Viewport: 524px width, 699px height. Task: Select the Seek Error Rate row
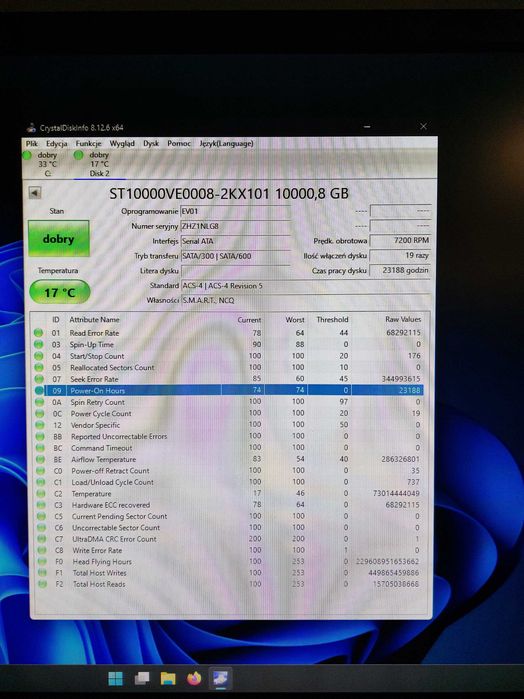point(227,379)
